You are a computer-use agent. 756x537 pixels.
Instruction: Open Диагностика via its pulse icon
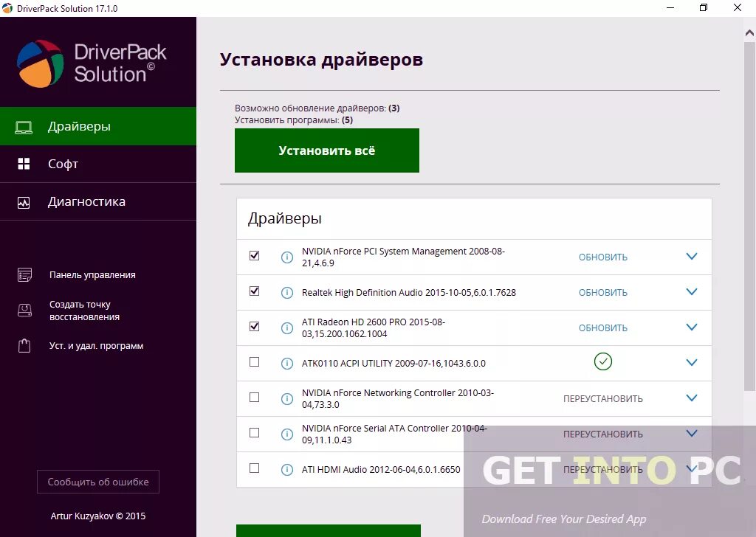pyautogui.click(x=24, y=201)
